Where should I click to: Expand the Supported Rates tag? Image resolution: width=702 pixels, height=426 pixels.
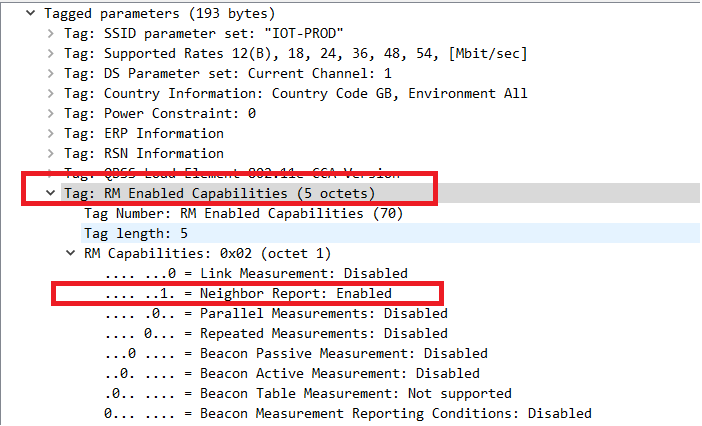pyautogui.click(x=51, y=53)
